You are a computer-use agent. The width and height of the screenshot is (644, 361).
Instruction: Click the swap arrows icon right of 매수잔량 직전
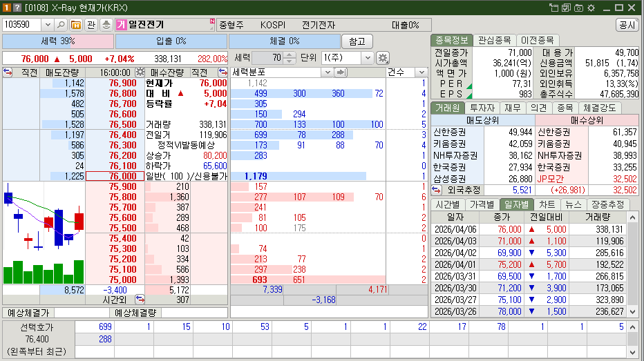point(222,72)
